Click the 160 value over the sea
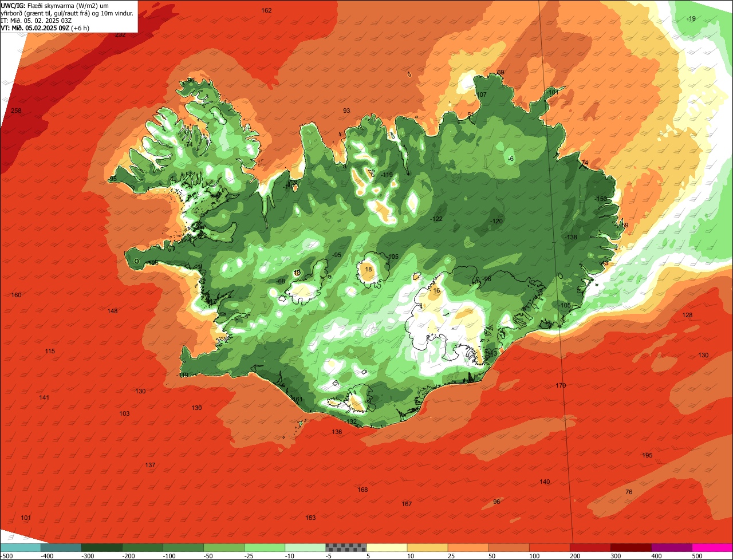The image size is (733, 560). pyautogui.click(x=16, y=295)
